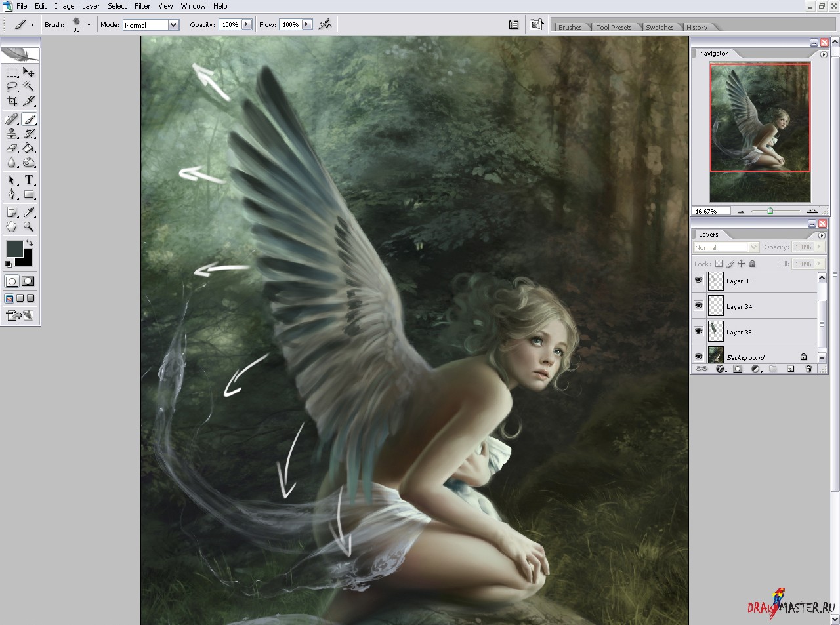Select the Type tool
The width and height of the screenshot is (840, 625).
click(29, 180)
